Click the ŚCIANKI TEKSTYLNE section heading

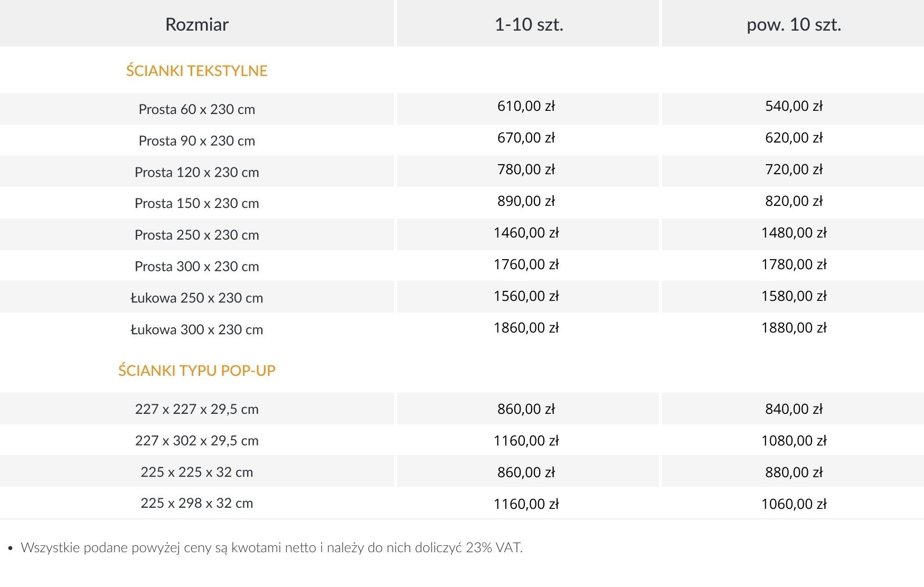[x=196, y=71]
